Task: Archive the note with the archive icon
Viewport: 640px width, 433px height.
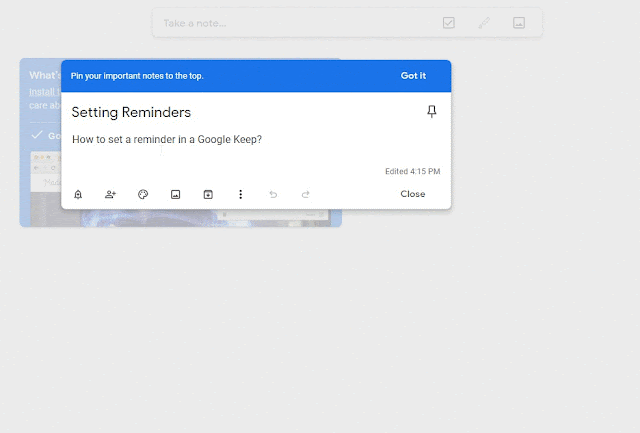Action: tap(208, 195)
